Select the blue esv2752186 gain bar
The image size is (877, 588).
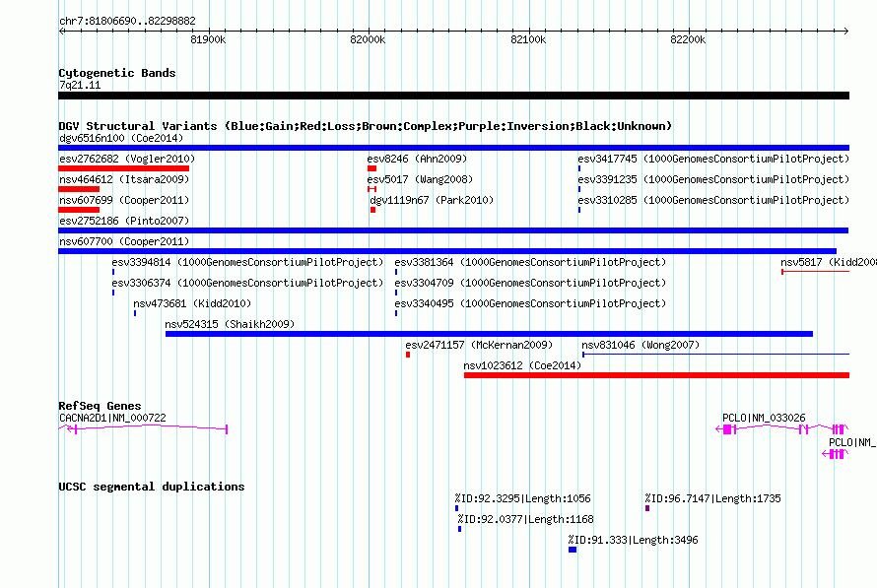click(453, 230)
